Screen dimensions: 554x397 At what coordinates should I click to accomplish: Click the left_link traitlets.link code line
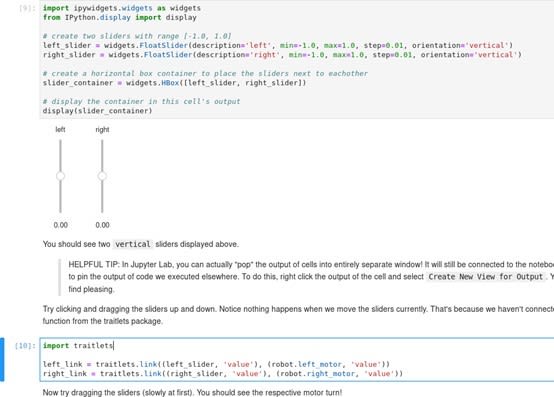pos(216,364)
